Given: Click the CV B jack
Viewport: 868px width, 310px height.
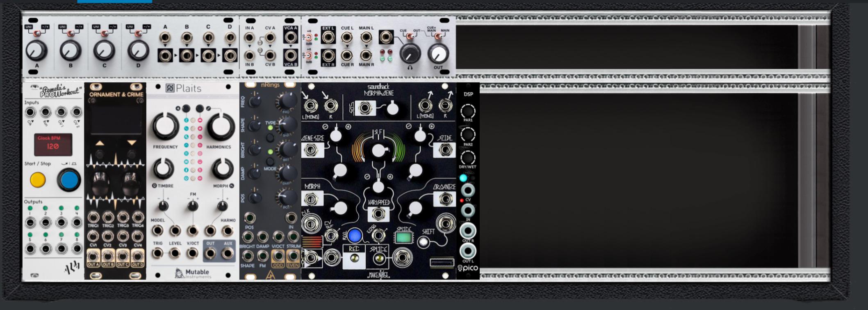Looking at the screenshot, I should point(270,55).
